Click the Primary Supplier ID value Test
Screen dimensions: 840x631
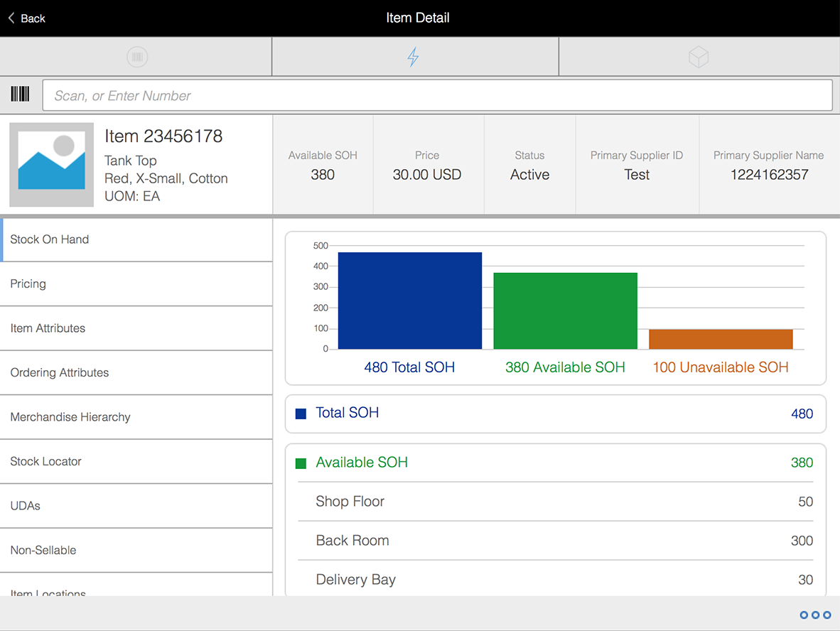pos(637,175)
